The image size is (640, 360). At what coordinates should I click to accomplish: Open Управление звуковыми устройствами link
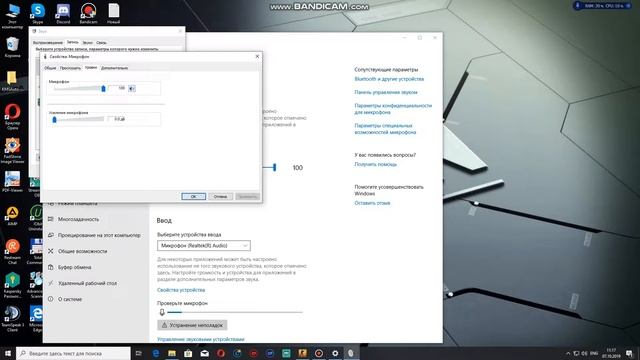[201, 339]
